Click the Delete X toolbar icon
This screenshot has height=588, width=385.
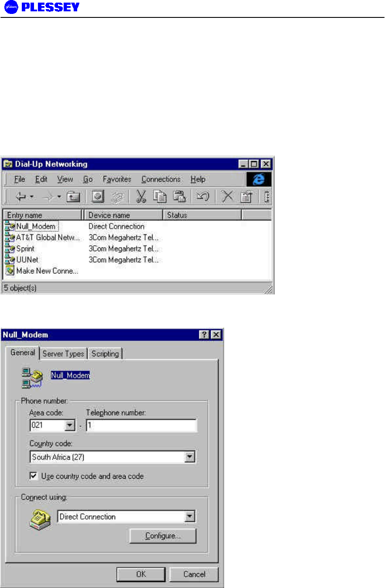[227, 197]
